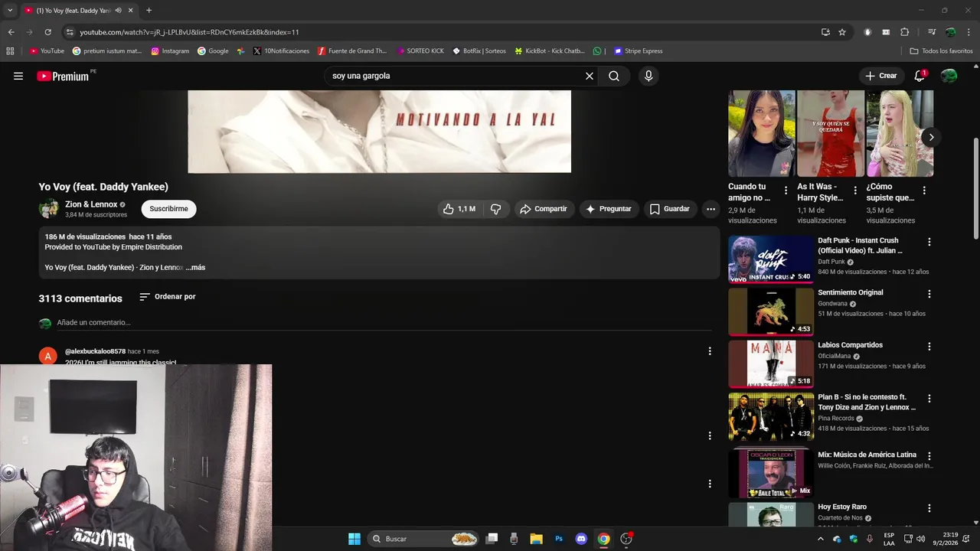
Task: Share the video via Compartir
Action: tap(544, 209)
